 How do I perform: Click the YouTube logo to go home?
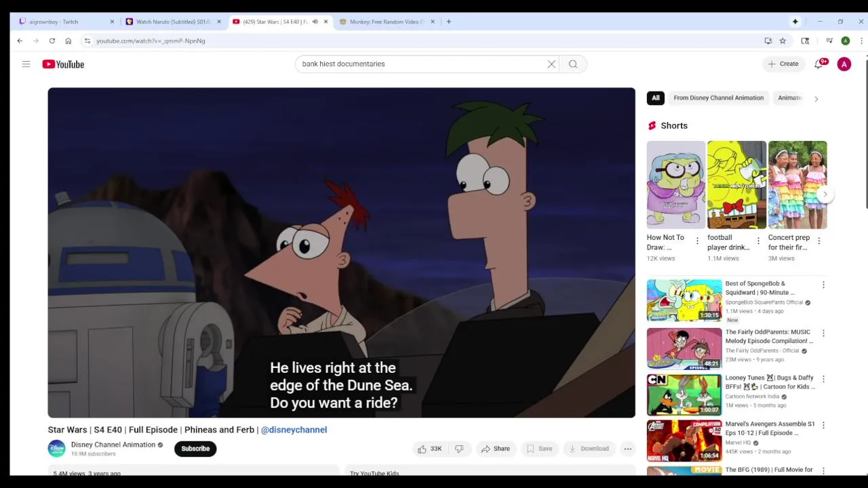click(x=63, y=64)
